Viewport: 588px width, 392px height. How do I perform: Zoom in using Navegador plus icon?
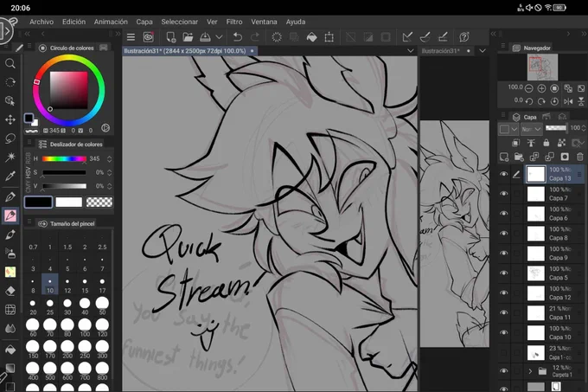pos(541,88)
